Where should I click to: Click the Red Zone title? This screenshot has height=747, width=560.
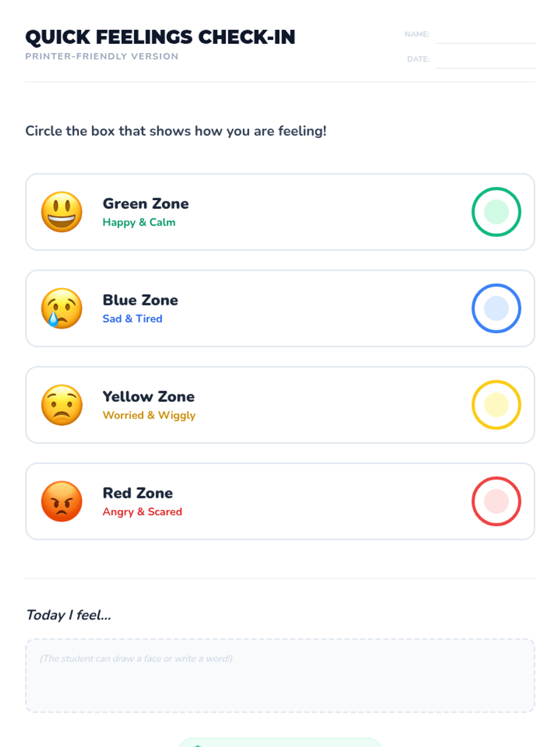(x=138, y=493)
